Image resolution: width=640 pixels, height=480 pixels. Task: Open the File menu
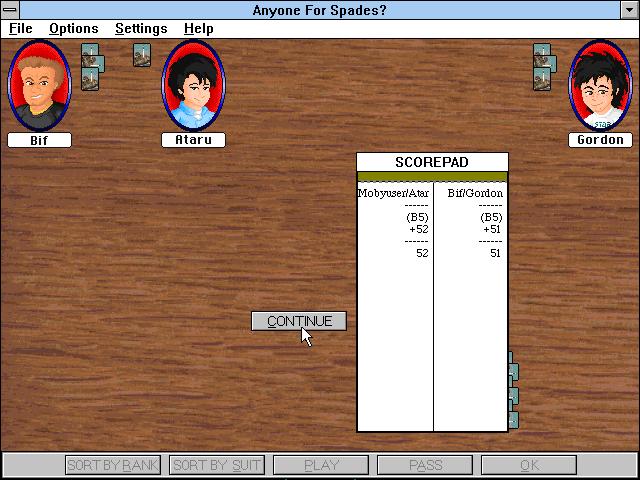click(20, 29)
